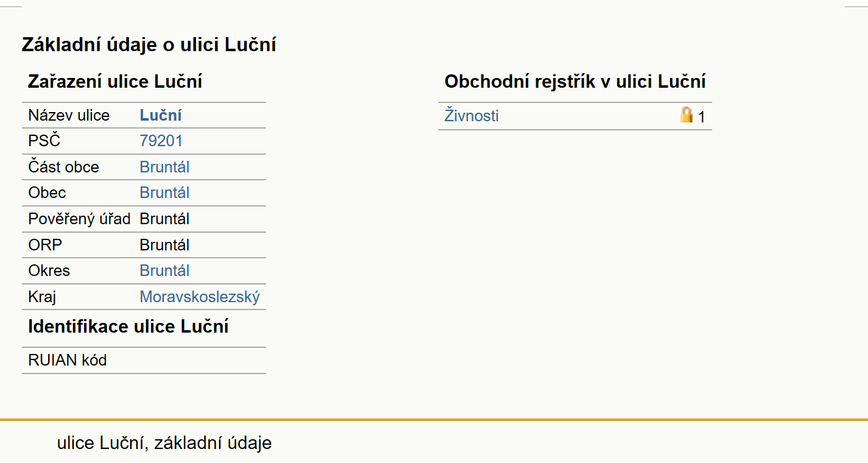Click Bruntál text in ORP row

click(x=164, y=245)
